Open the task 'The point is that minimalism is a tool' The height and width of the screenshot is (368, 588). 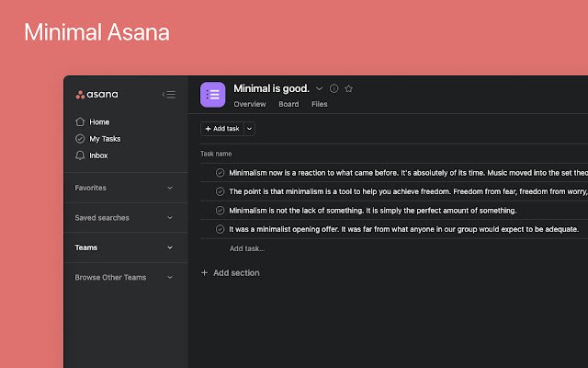click(x=408, y=191)
